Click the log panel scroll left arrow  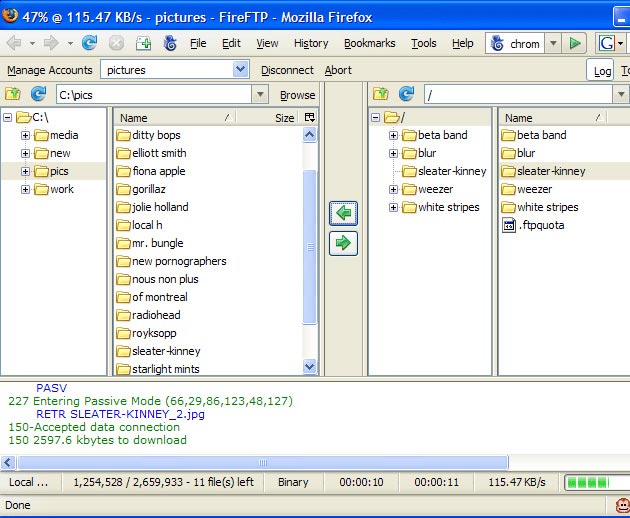click(x=8, y=463)
